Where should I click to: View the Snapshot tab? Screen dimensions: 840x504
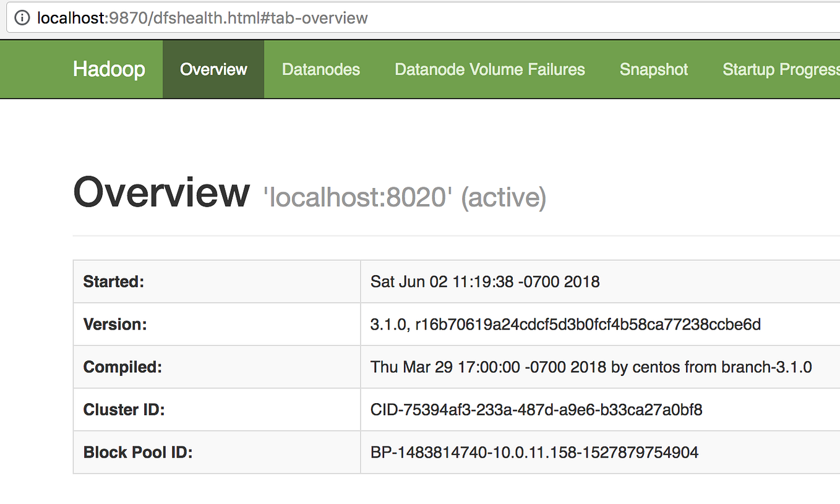(653, 69)
